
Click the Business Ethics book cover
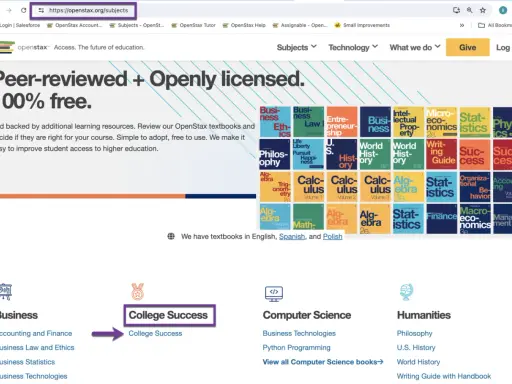click(275, 122)
